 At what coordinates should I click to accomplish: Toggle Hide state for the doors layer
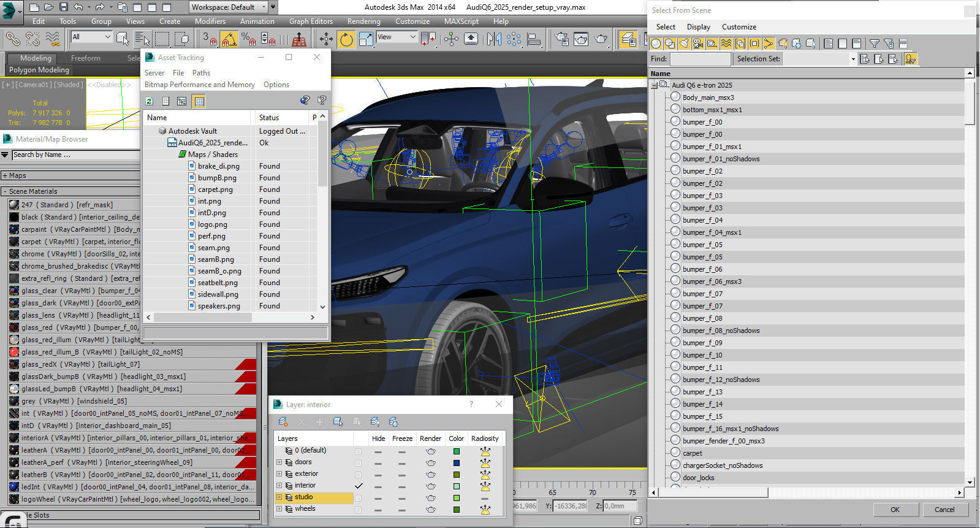pos(378,463)
